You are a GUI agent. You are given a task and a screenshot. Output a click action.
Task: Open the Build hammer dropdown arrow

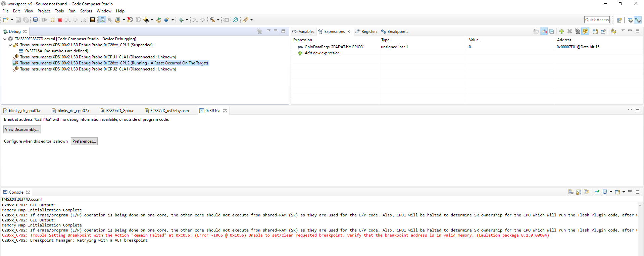tap(218, 20)
